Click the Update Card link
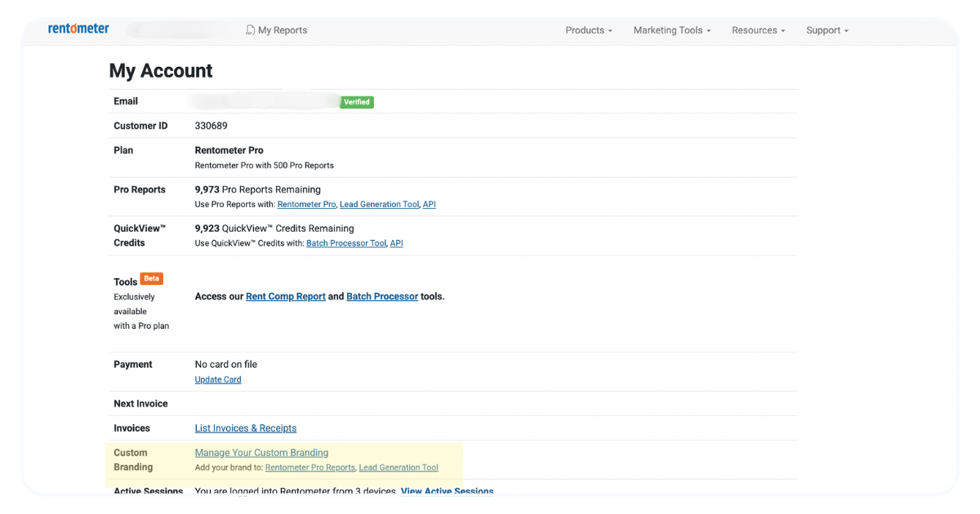This screenshot has width=980, height=514. pyautogui.click(x=218, y=379)
